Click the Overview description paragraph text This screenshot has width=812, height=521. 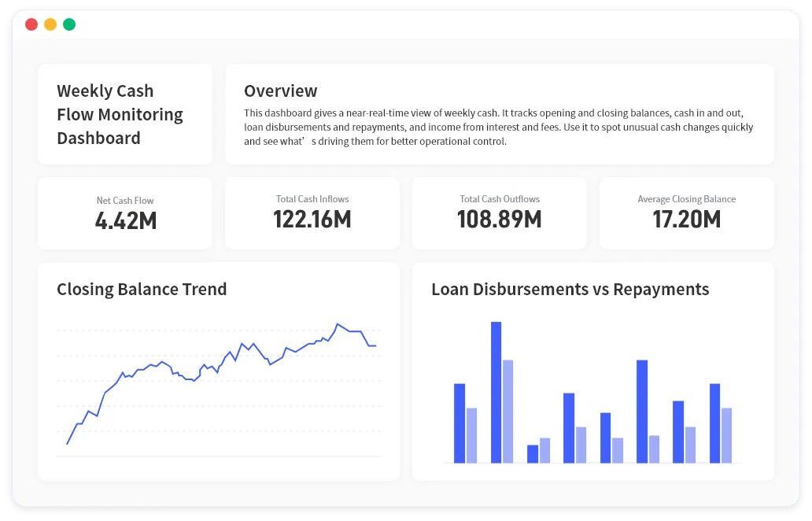tap(499, 126)
